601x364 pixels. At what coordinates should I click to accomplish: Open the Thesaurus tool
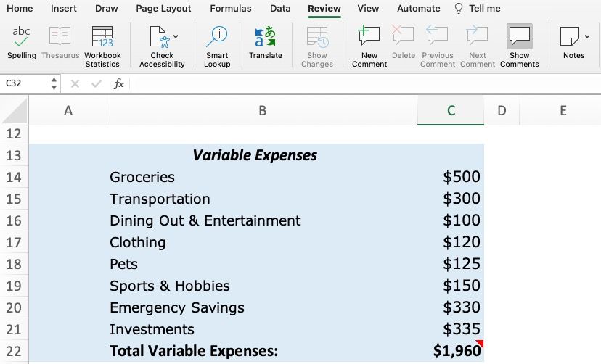tap(60, 42)
